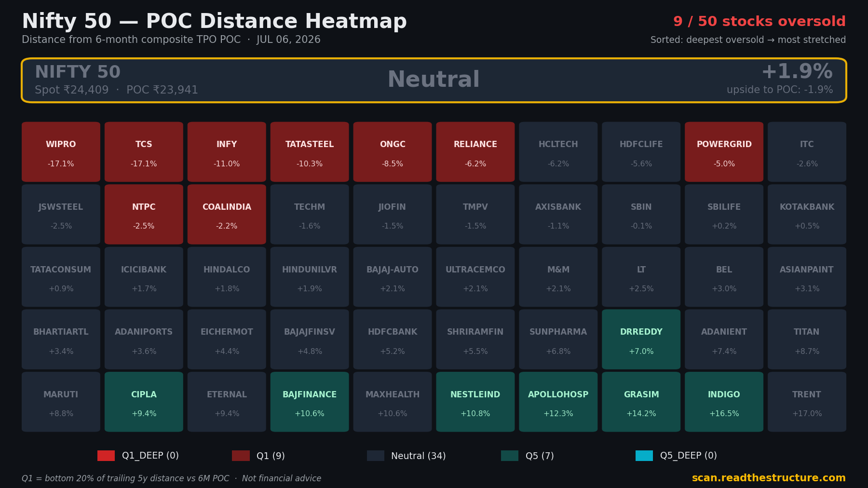Click the '9 / 50 stocks oversold' text

click(x=759, y=21)
